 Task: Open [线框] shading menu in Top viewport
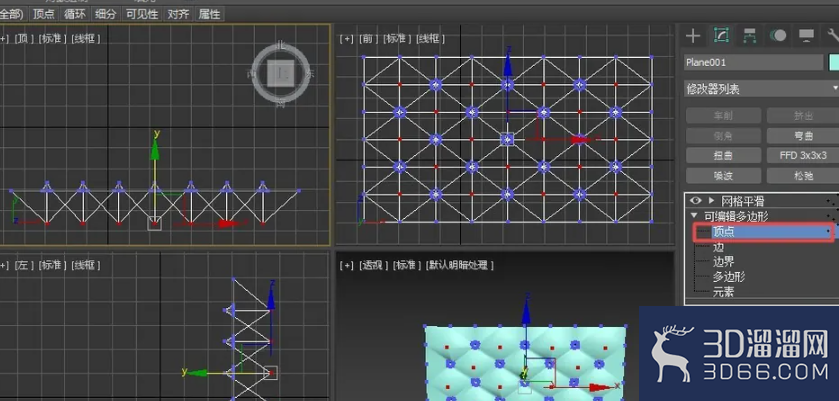tap(86, 39)
